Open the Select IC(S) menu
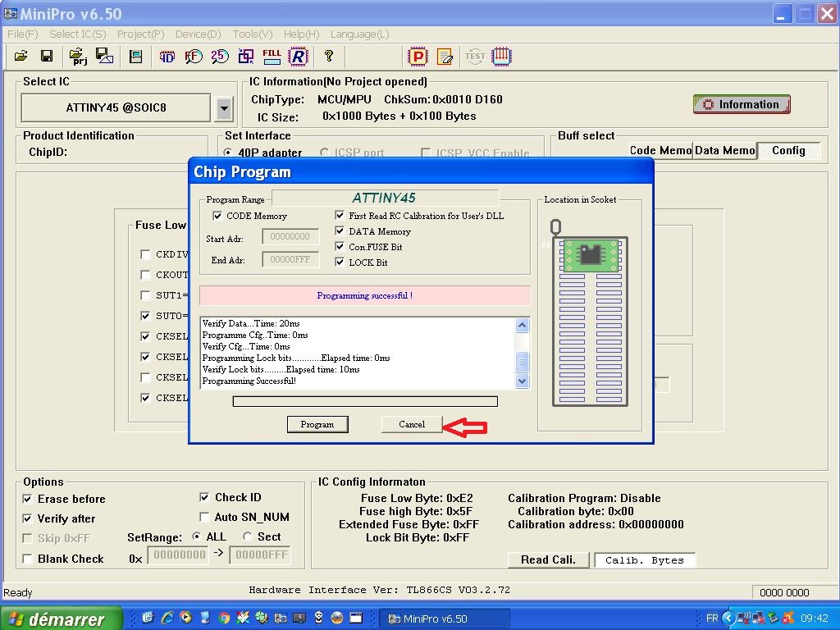Viewport: 840px width, 630px height. point(78,34)
